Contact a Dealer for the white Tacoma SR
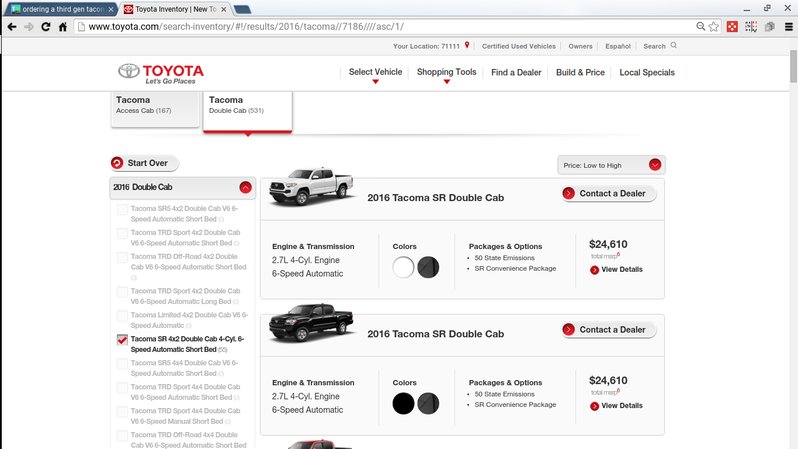Viewport: 798px width, 449px height. (x=609, y=193)
